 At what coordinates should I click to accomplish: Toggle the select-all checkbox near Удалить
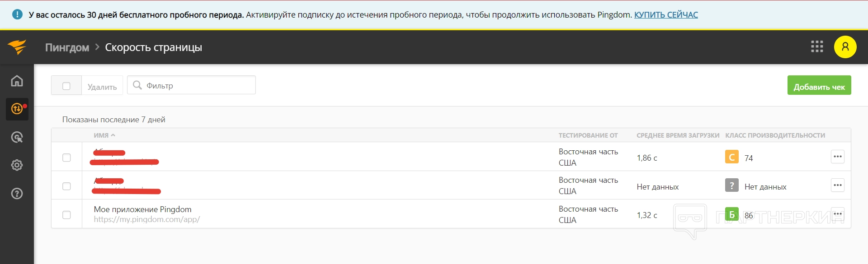click(66, 86)
